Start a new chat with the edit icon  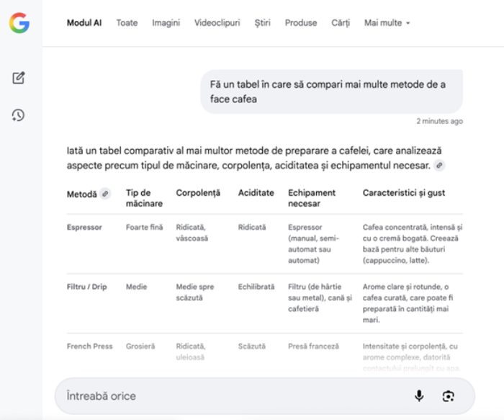19,78
